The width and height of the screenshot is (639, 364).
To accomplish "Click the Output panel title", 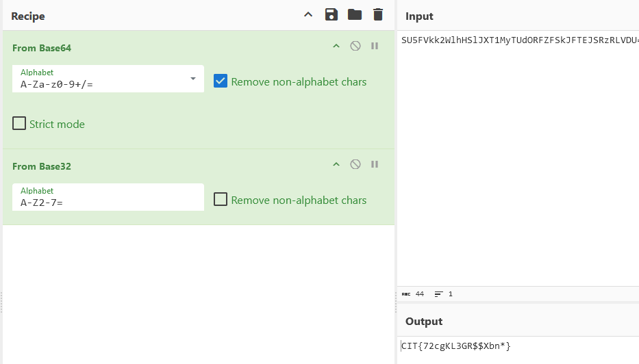I will [x=424, y=322].
